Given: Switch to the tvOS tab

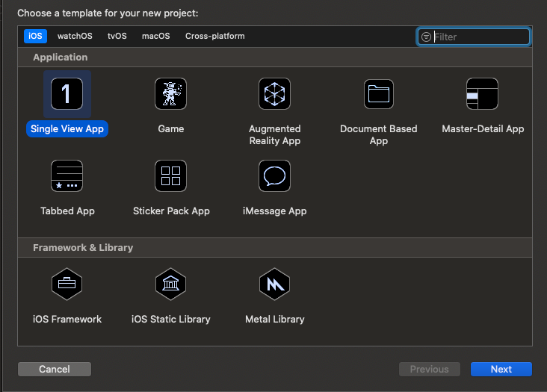Looking at the screenshot, I should pyautogui.click(x=117, y=36).
